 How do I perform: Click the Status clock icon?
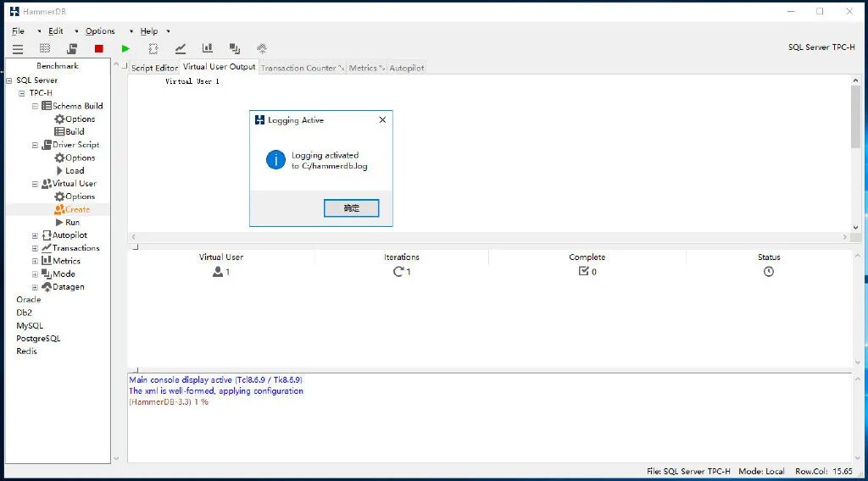pos(768,272)
